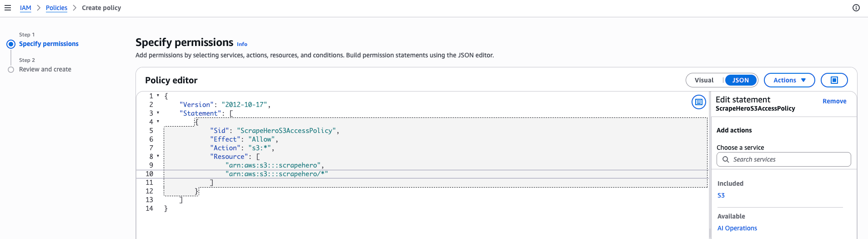Switch editor to JSON mode
This screenshot has height=239, width=868.
tap(740, 80)
